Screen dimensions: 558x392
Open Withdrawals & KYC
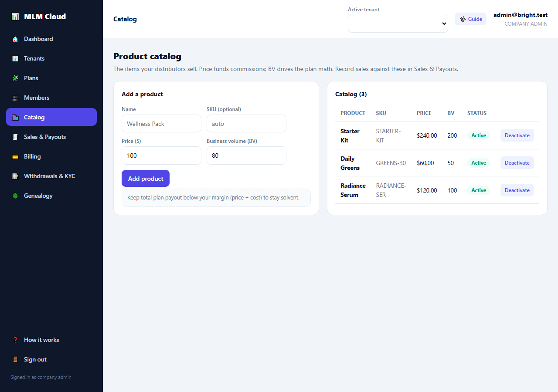51,176
